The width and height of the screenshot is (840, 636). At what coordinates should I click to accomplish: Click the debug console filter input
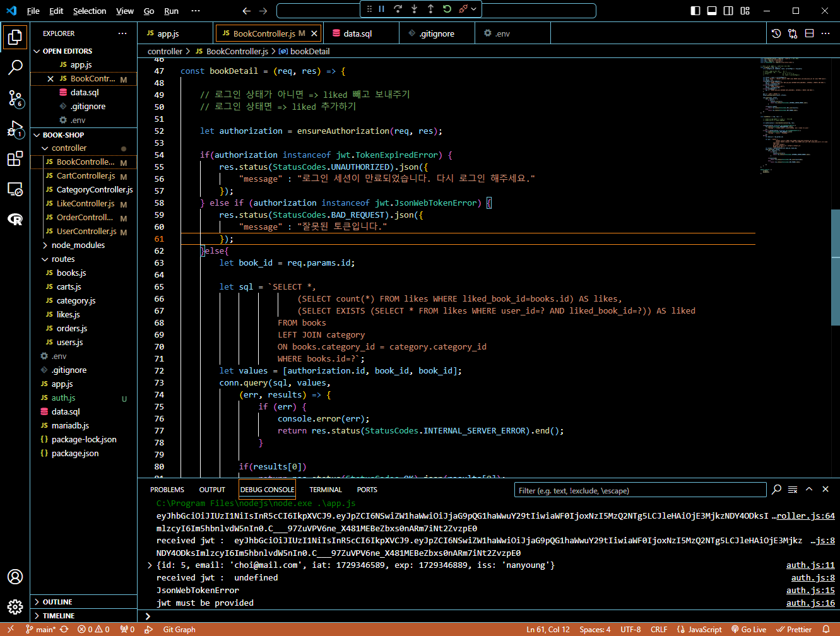(640, 490)
